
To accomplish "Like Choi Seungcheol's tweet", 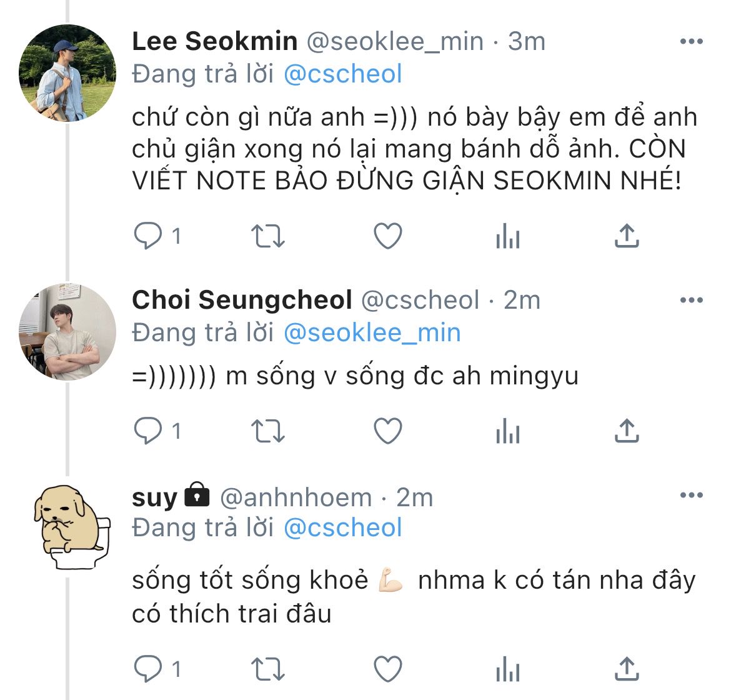I will [x=387, y=431].
